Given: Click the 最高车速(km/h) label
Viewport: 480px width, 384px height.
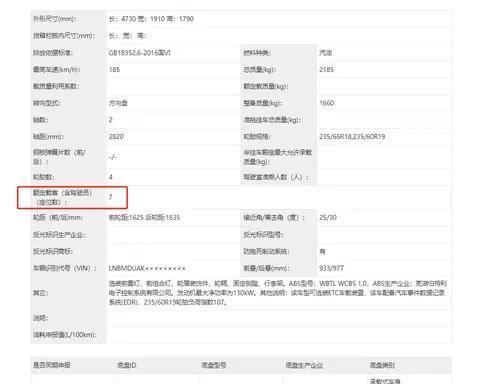Looking at the screenshot, I should [x=57, y=69].
